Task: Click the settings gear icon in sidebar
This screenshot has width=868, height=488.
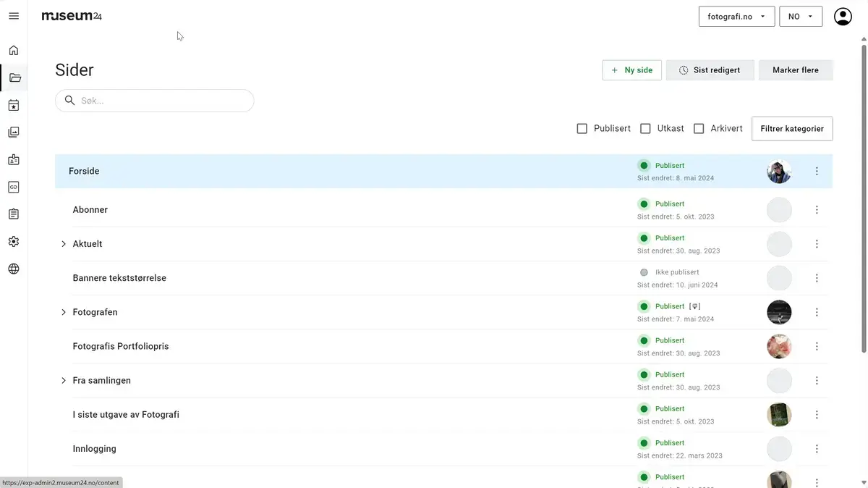Action: click(x=14, y=242)
